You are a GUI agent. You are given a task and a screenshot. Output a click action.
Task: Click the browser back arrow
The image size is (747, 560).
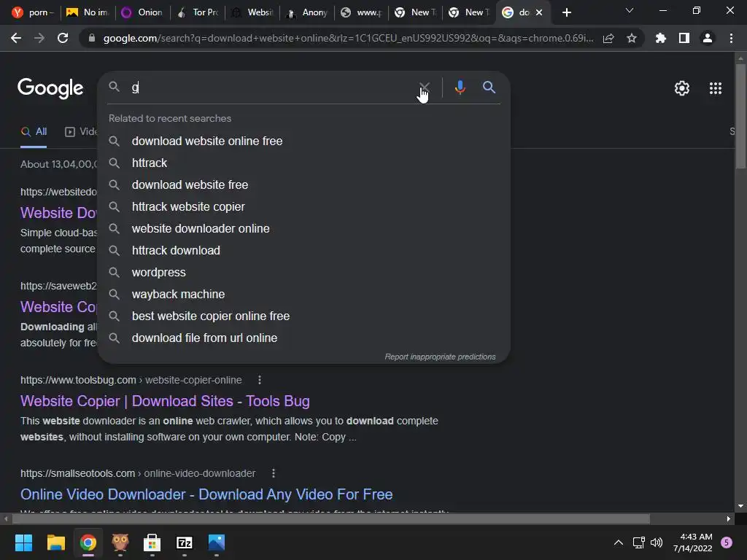click(16, 38)
